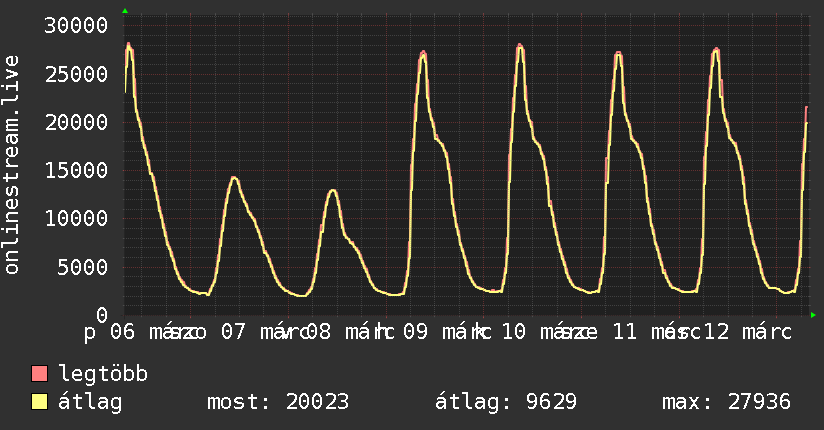Click the green arrow at x-axis end

coord(813,315)
